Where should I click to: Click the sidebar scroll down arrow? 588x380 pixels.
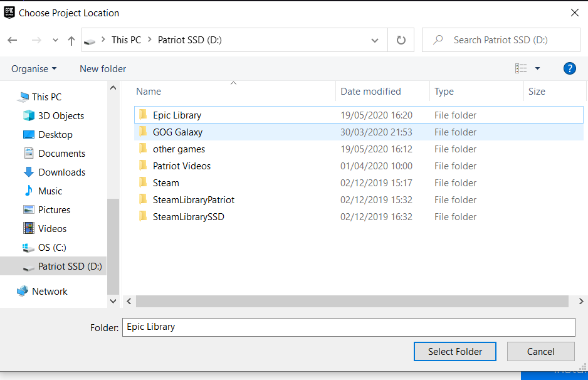[x=113, y=301]
